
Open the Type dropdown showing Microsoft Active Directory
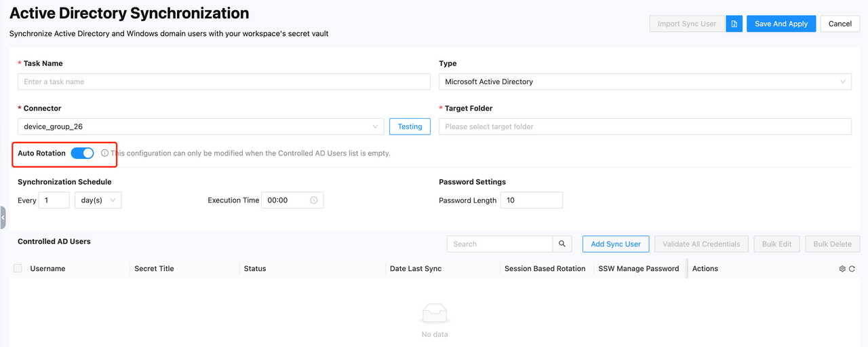click(x=645, y=81)
